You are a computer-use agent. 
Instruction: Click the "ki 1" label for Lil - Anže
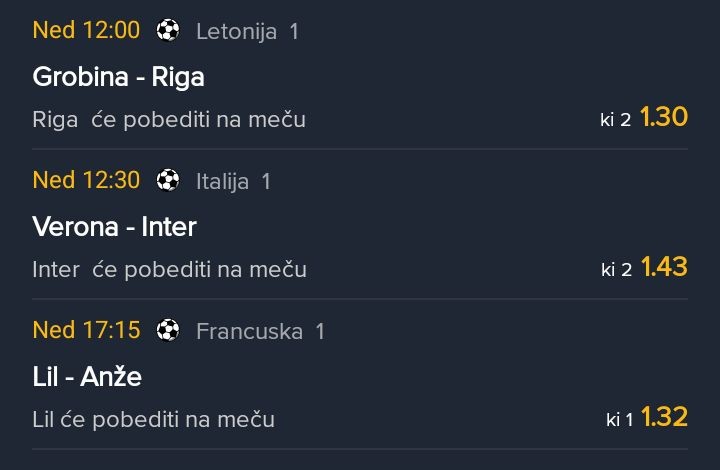(619, 420)
